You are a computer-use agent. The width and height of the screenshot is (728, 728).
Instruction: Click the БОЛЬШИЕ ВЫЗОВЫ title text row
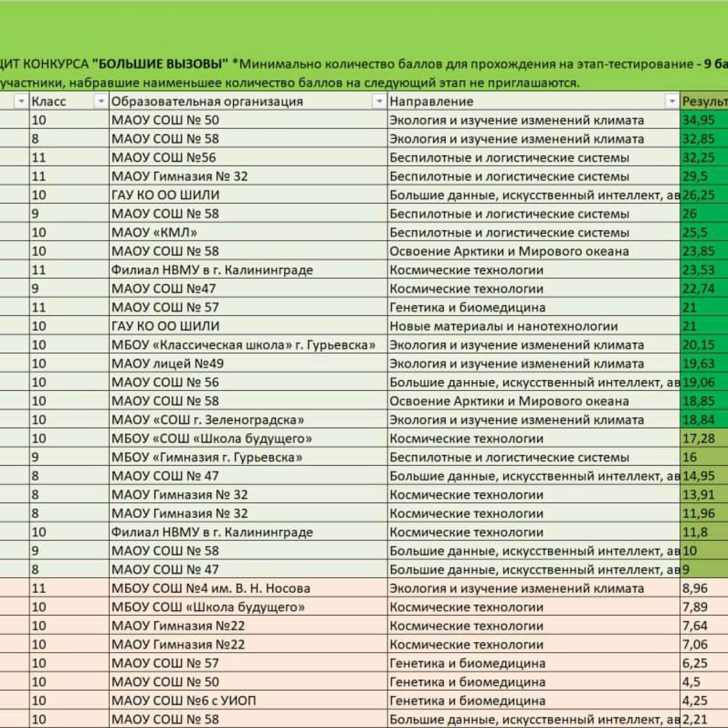click(160, 64)
